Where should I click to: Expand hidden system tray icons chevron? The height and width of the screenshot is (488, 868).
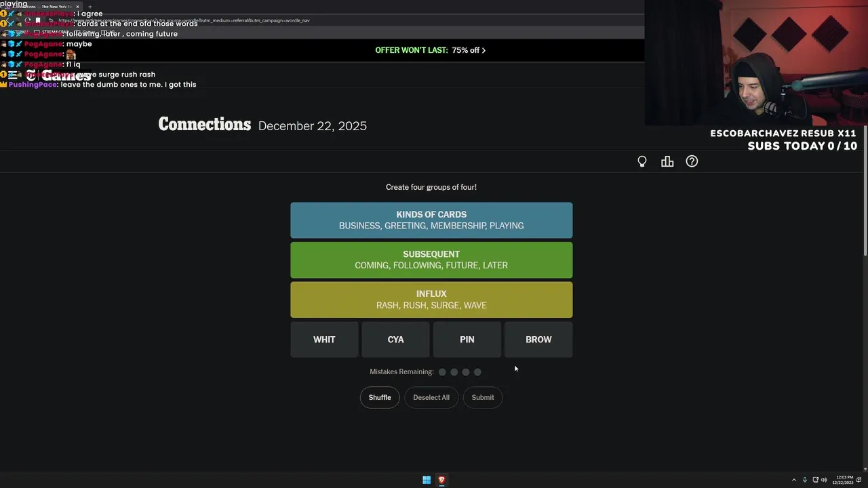tap(794, 480)
